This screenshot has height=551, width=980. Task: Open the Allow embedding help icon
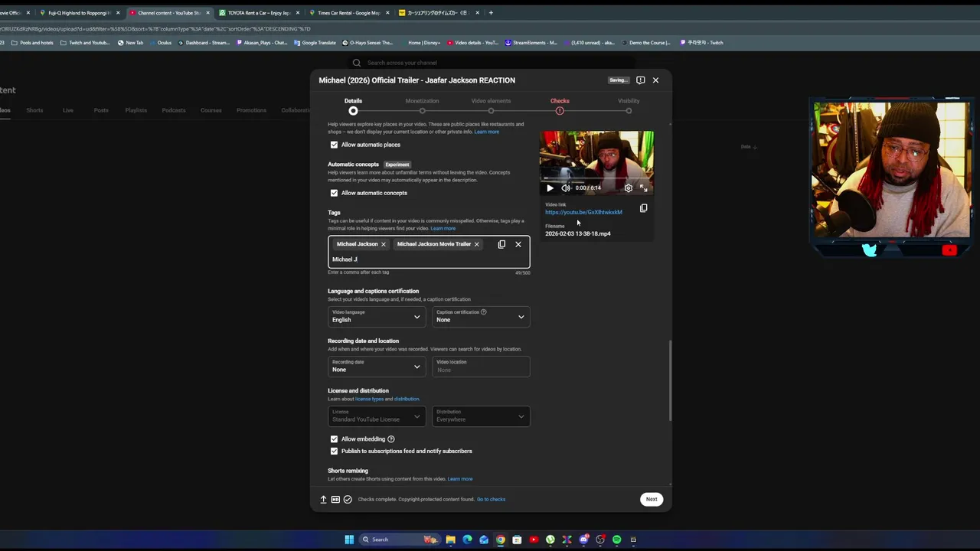tap(391, 439)
